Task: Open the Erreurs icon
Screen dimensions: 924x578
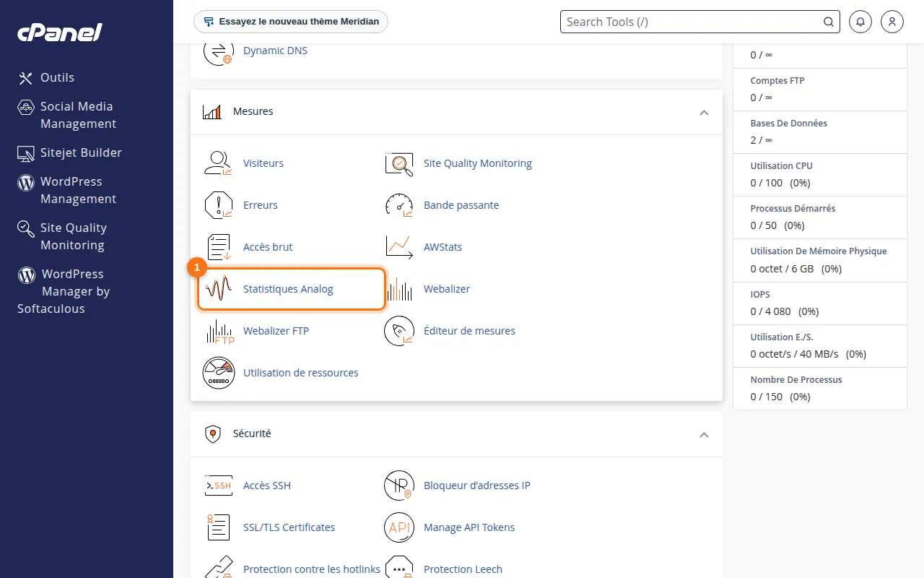Action: [x=218, y=205]
